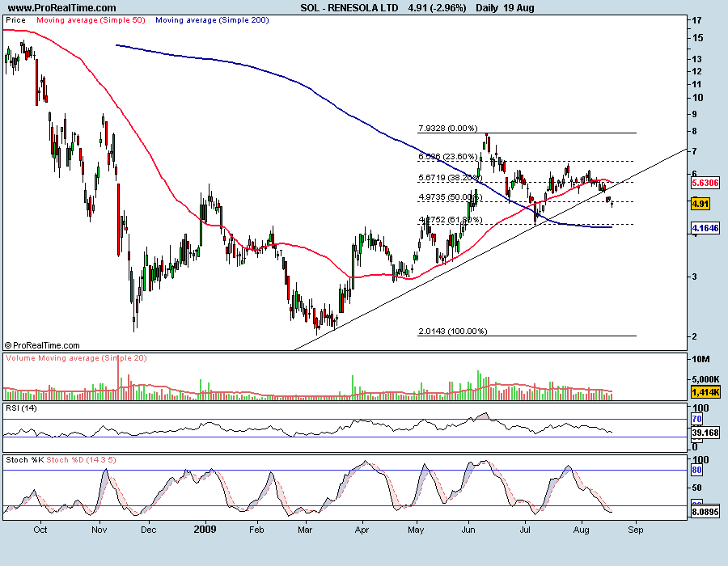
Task: Click the yellow 4.91 current price tag
Action: (x=700, y=204)
